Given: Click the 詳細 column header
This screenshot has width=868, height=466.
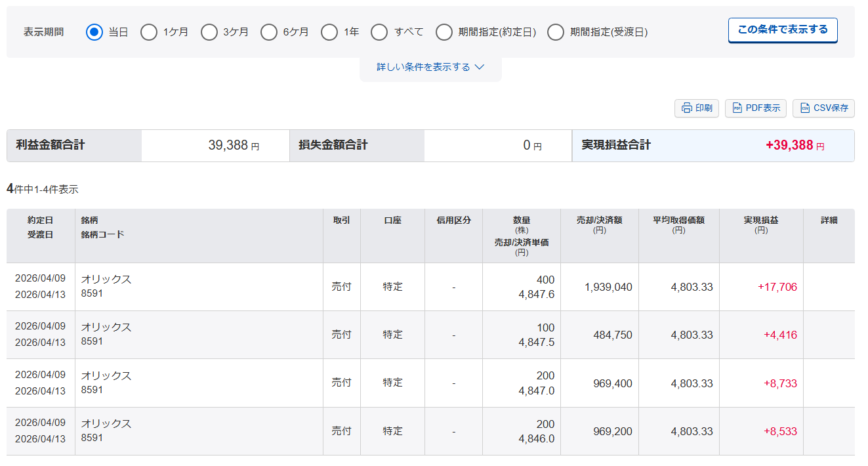Looking at the screenshot, I should point(829,221).
